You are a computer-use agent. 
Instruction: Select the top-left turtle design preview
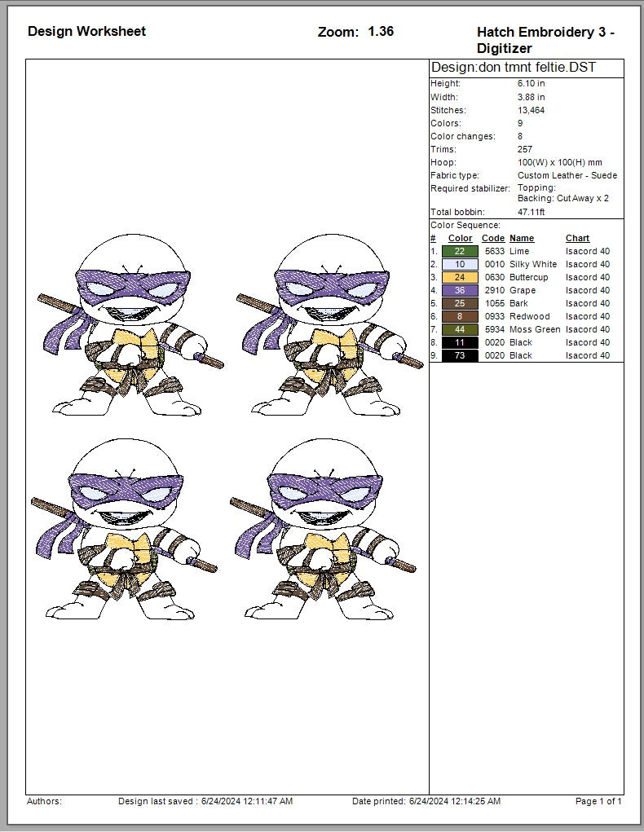click(x=130, y=325)
